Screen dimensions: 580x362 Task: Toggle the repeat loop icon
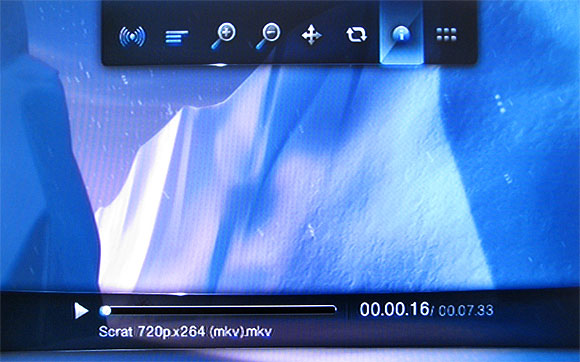[357, 35]
